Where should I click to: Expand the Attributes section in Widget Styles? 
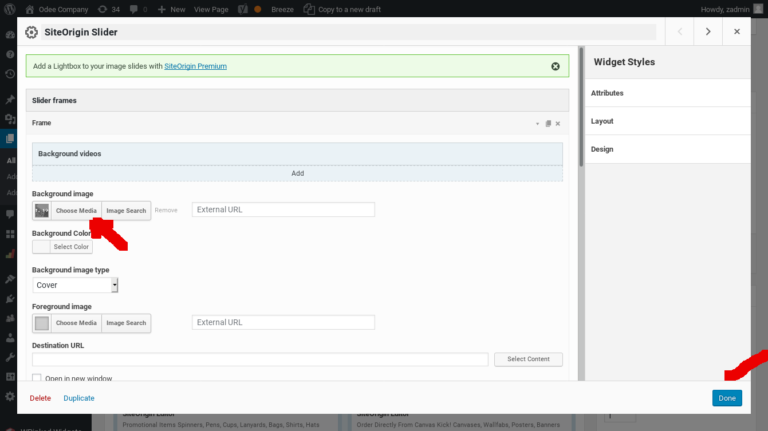[x=608, y=93]
